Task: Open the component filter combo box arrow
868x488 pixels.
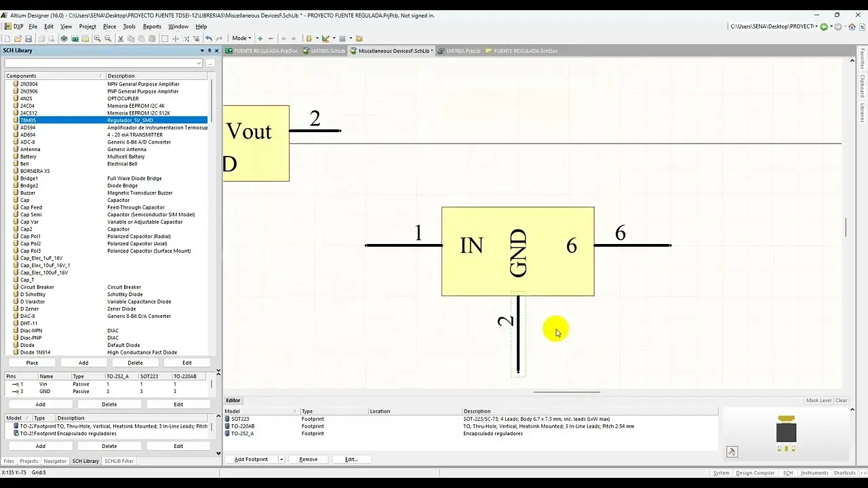Action: (199, 63)
